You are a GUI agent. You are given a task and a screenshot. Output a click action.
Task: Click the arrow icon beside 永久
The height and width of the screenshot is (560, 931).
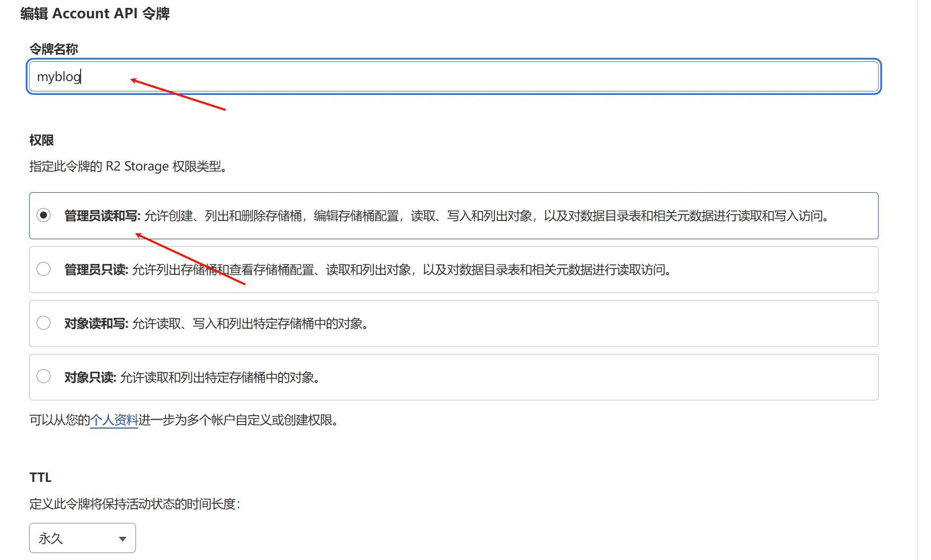[x=122, y=539]
